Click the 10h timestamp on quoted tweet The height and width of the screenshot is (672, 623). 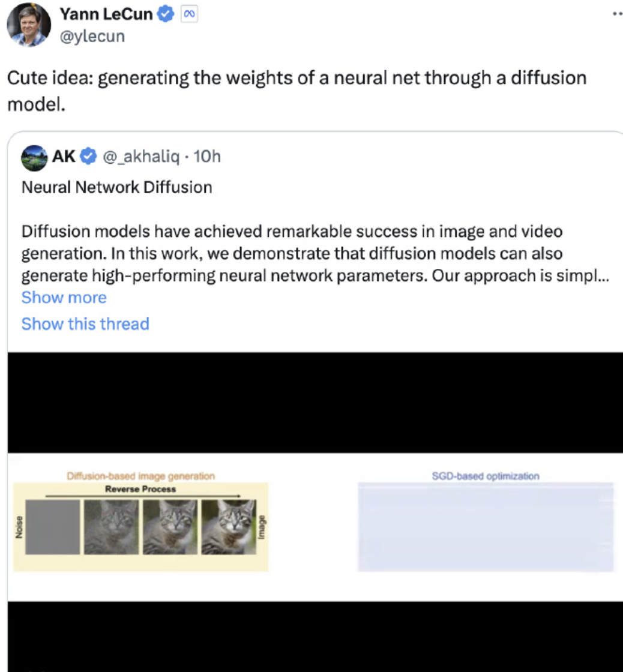pos(208,157)
